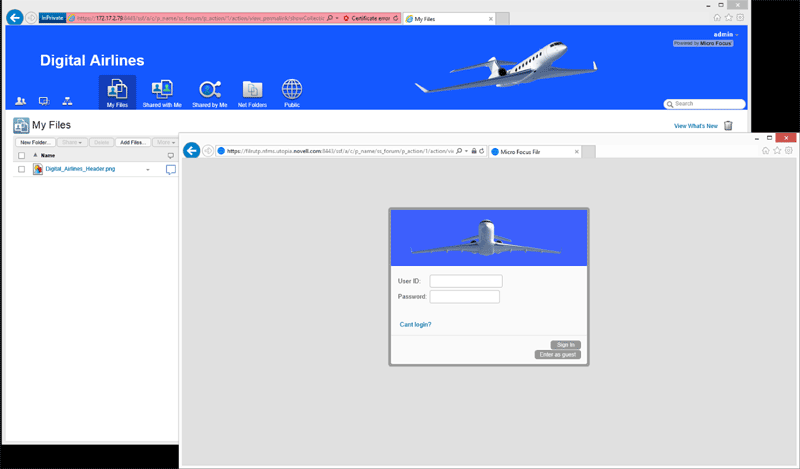Screen dimensions: 800x469
Task: Click the My Files heading folder icon
Action: tap(21, 125)
